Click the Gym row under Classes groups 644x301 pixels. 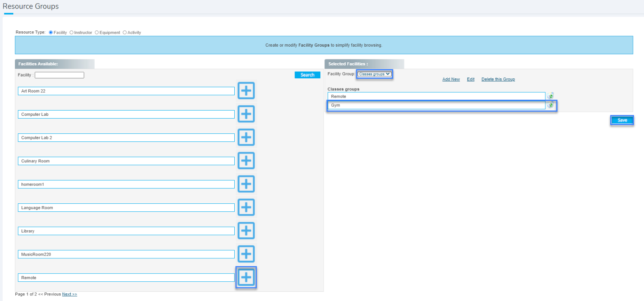tap(436, 105)
